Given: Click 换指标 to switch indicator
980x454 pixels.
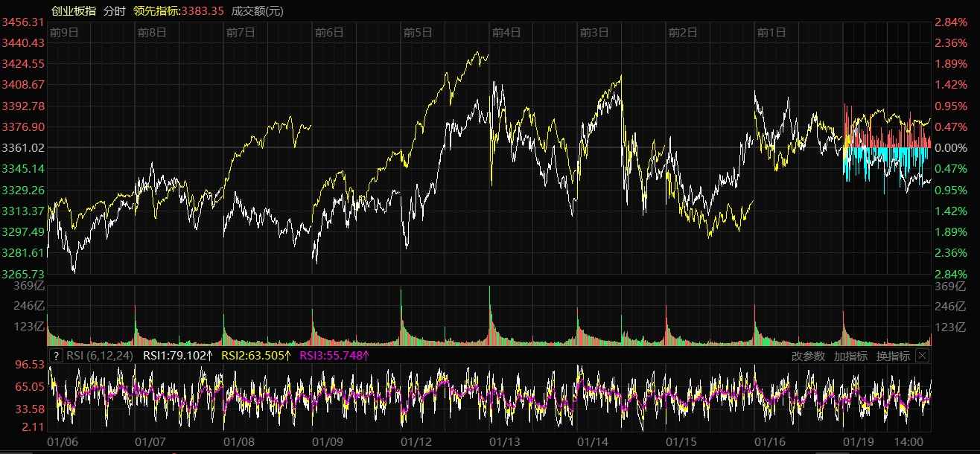Looking at the screenshot, I should click(x=893, y=356).
